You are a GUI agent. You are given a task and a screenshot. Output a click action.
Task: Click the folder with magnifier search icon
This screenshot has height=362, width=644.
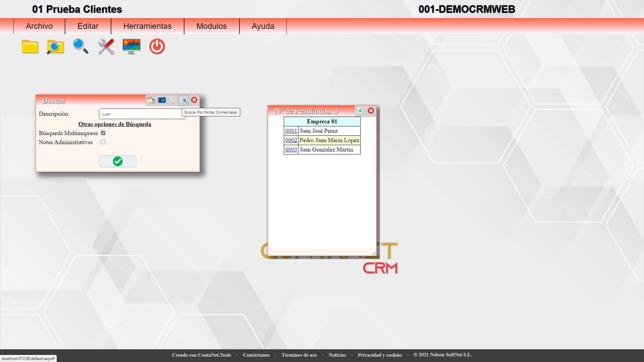point(55,47)
